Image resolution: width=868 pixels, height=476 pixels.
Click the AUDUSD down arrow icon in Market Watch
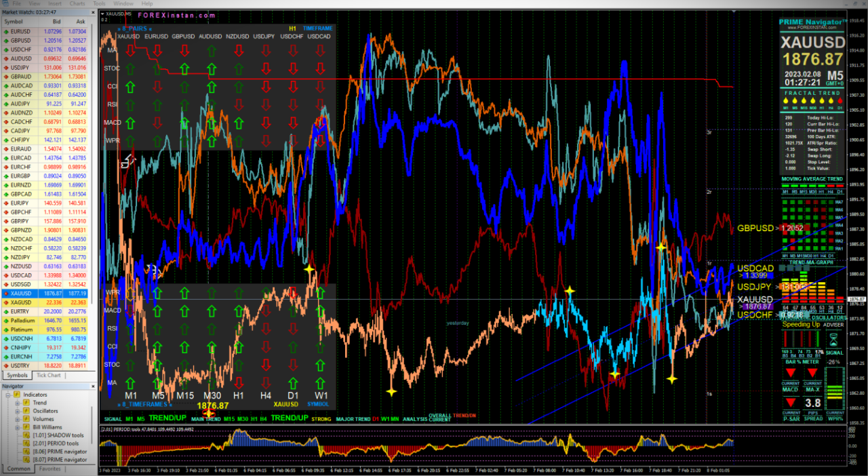click(x=6, y=58)
